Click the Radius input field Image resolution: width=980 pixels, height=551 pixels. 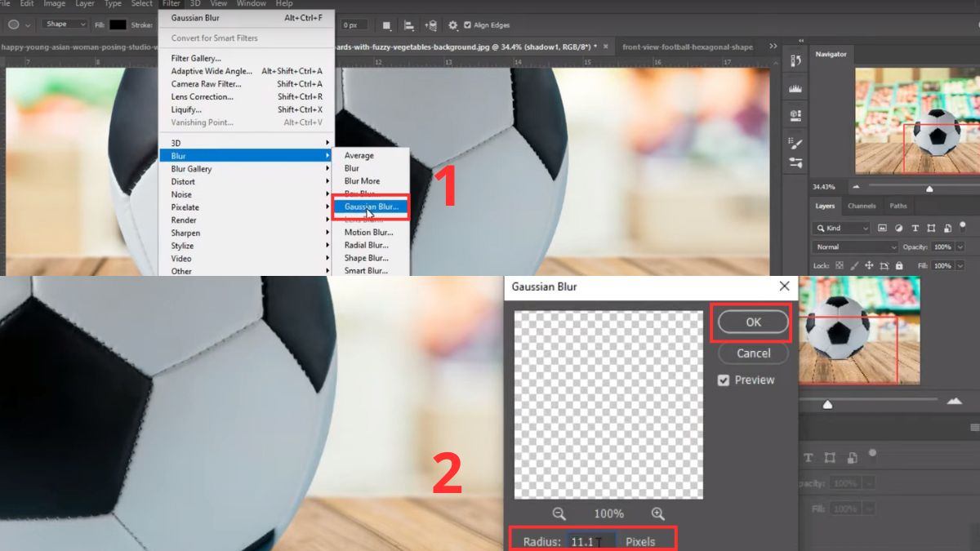click(x=591, y=541)
